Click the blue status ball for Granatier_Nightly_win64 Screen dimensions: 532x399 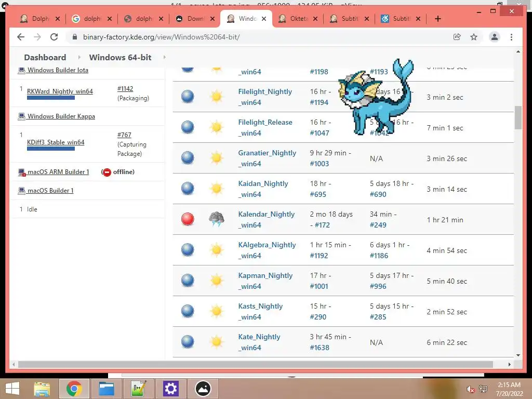coord(188,158)
